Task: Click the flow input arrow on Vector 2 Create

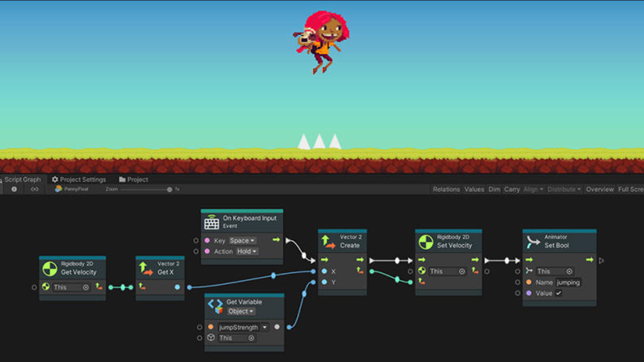Action: (325, 260)
